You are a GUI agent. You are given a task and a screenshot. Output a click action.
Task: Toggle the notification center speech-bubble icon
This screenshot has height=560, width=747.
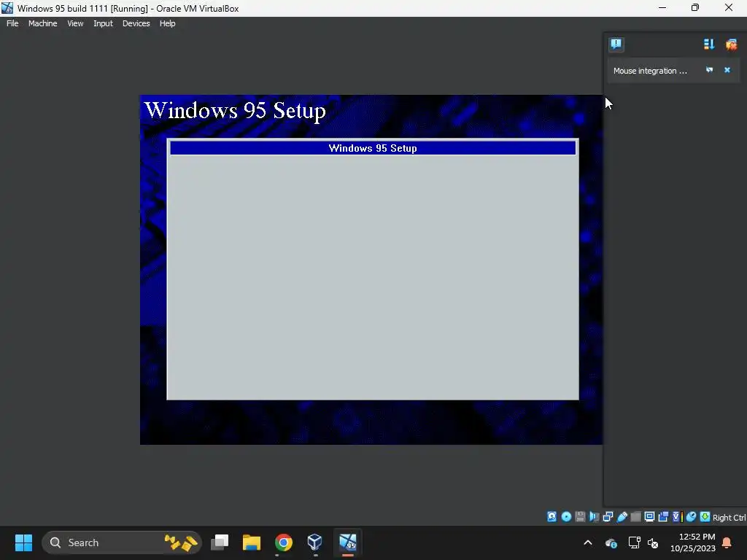[x=616, y=44]
